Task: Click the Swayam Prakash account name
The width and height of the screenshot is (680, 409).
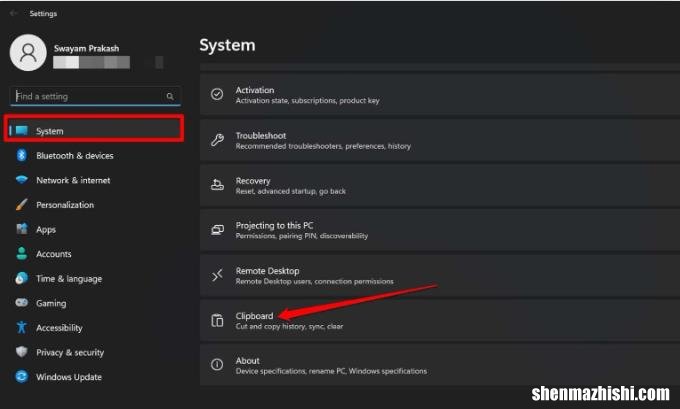Action: pos(86,48)
